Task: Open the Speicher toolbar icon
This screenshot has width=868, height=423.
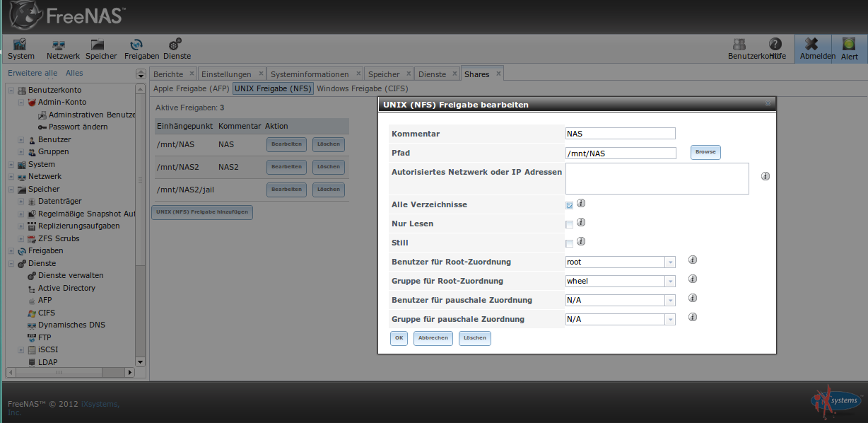Action: 101,49
